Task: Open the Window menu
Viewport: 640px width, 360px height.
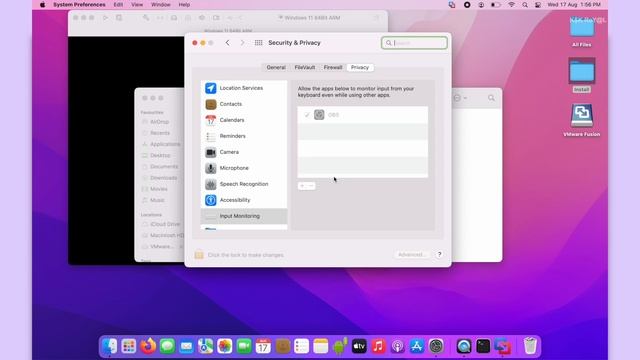Action: click(x=161, y=5)
